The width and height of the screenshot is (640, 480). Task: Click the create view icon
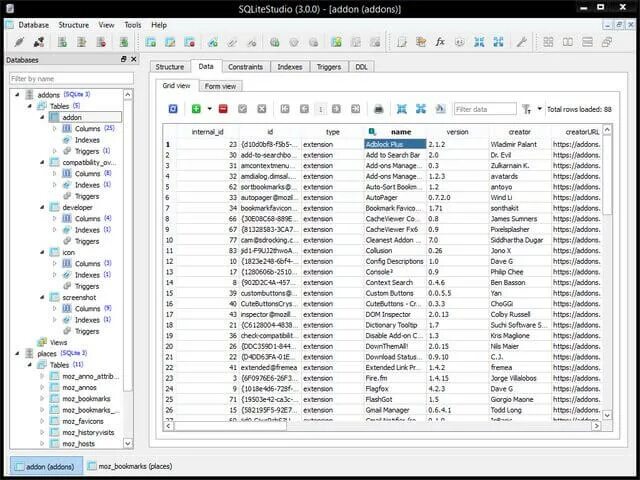pyautogui.click(x=336, y=42)
